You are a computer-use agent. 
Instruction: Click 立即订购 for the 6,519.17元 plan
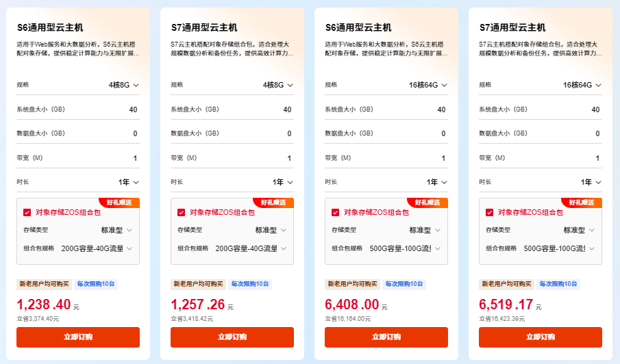click(541, 337)
